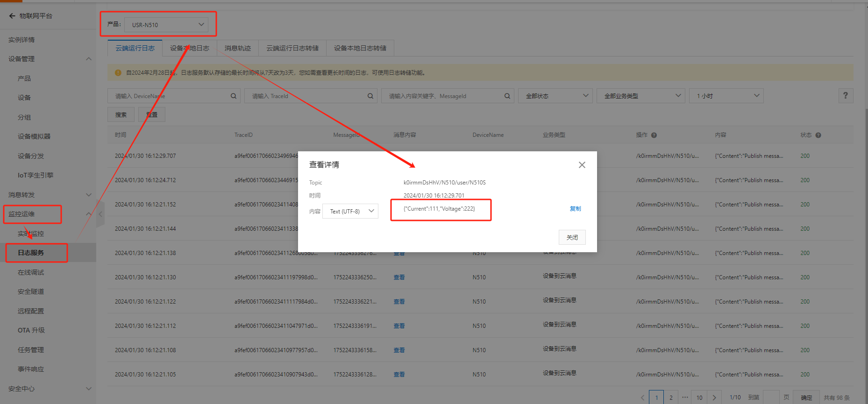Click the page number jump input field
Image resolution: width=868 pixels, height=404 pixels.
point(771,397)
